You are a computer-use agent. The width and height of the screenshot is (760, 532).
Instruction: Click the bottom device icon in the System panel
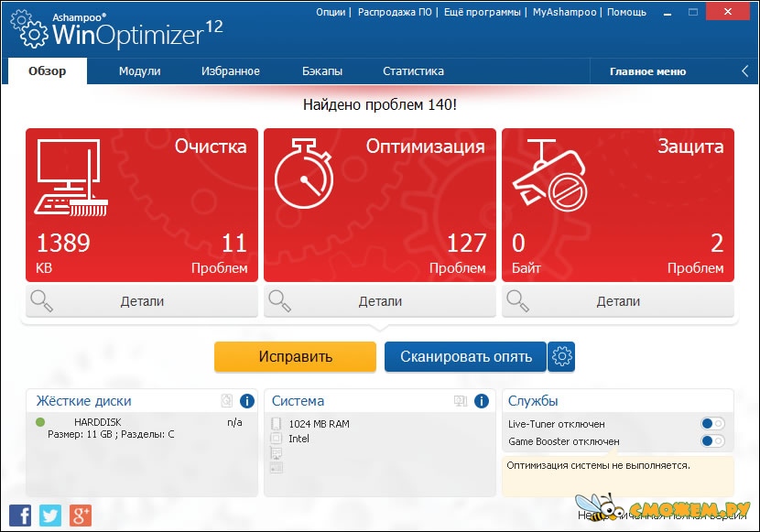277,468
